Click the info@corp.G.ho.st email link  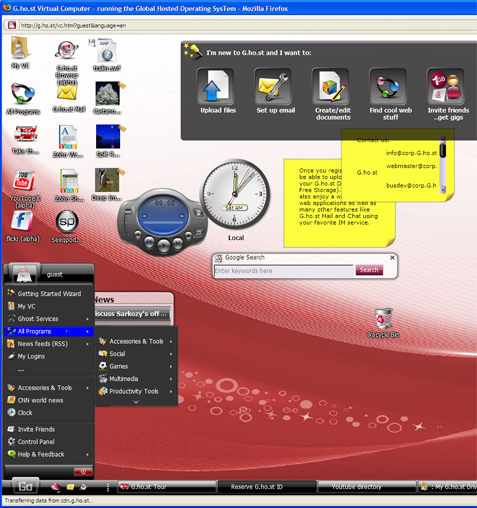(411, 153)
